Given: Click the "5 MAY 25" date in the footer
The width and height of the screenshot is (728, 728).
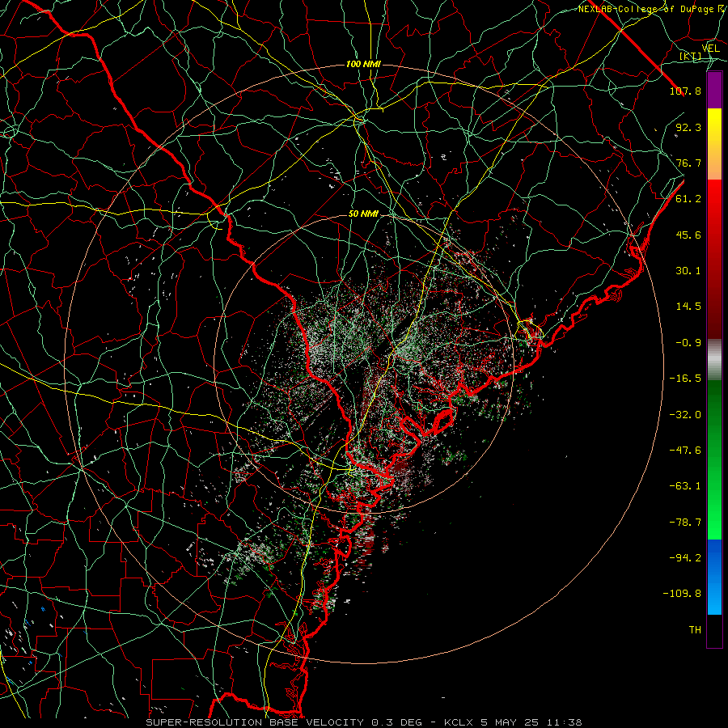Looking at the screenshot, I should (x=509, y=722).
